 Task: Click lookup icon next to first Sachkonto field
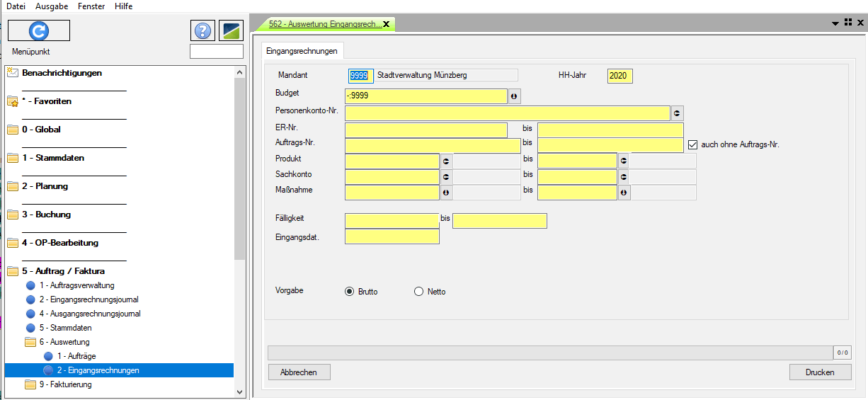coord(446,176)
